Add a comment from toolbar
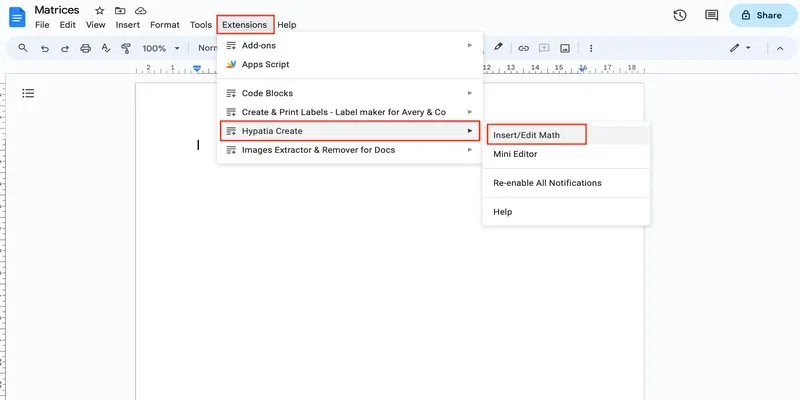The image size is (800, 400). pos(544,48)
